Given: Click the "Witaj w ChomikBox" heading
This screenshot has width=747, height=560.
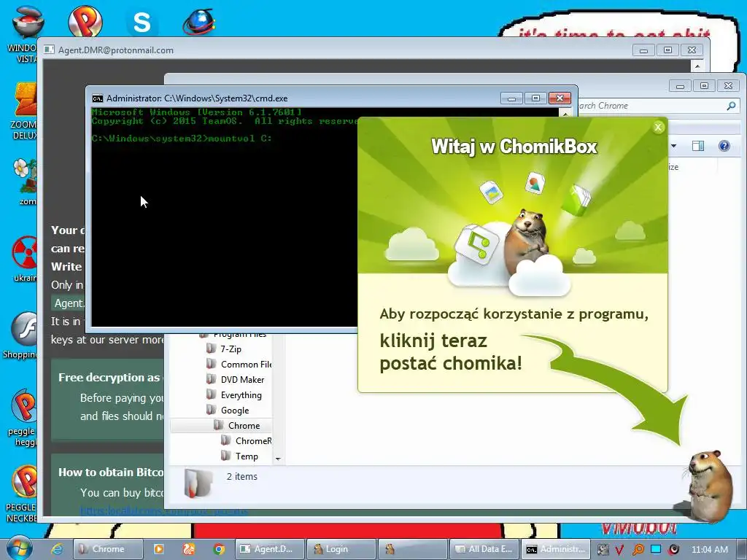Looking at the screenshot, I should pos(514,146).
